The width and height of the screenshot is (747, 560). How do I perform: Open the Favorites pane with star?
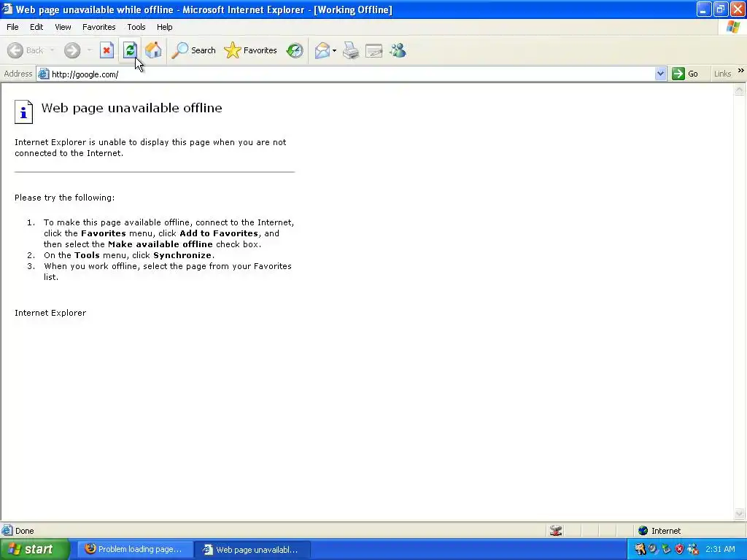(251, 50)
